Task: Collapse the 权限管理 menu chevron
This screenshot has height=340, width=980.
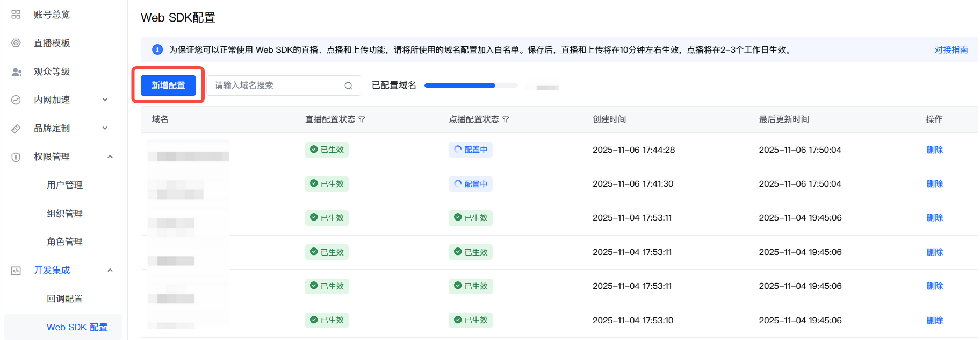Action: 110,157
